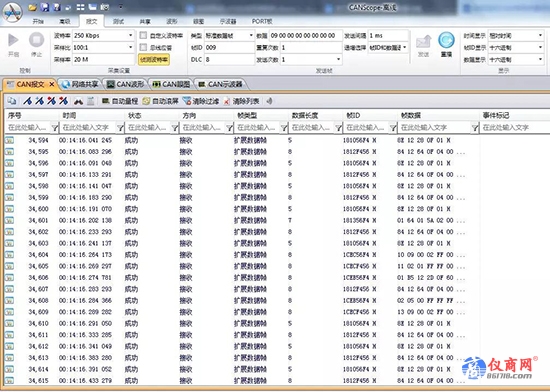The image size is (550, 392).
Task: Click the Auto Range (自动量程) toolbar icon
Action: 105,101
